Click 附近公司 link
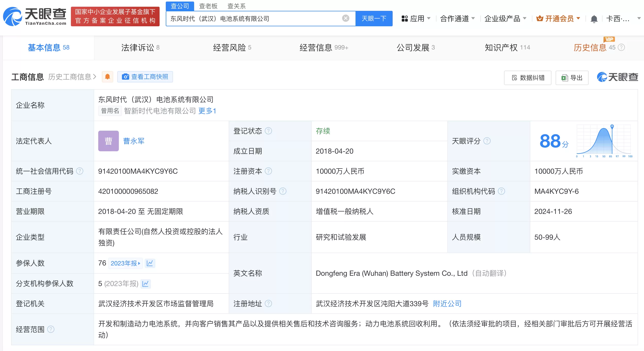Screen dimensions: 644x351 pyautogui.click(x=447, y=304)
